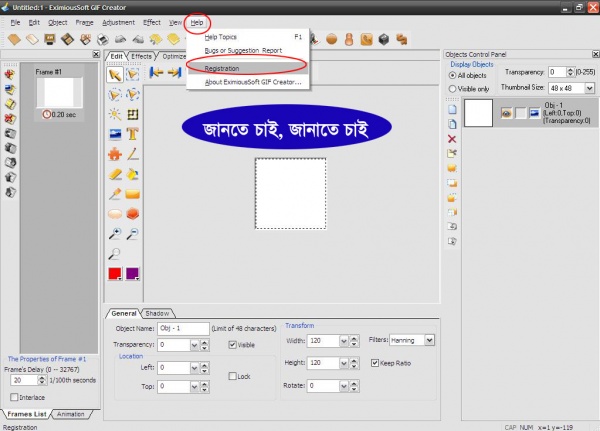Image resolution: width=600 pixels, height=431 pixels.
Task: Choose Registration from the Help menu
Action: [247, 69]
